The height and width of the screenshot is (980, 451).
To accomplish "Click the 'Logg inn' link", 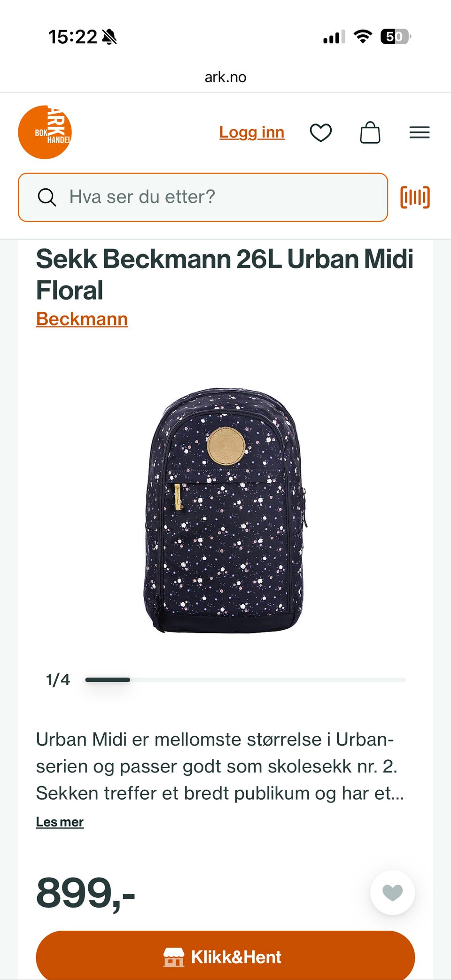I will click(x=252, y=132).
